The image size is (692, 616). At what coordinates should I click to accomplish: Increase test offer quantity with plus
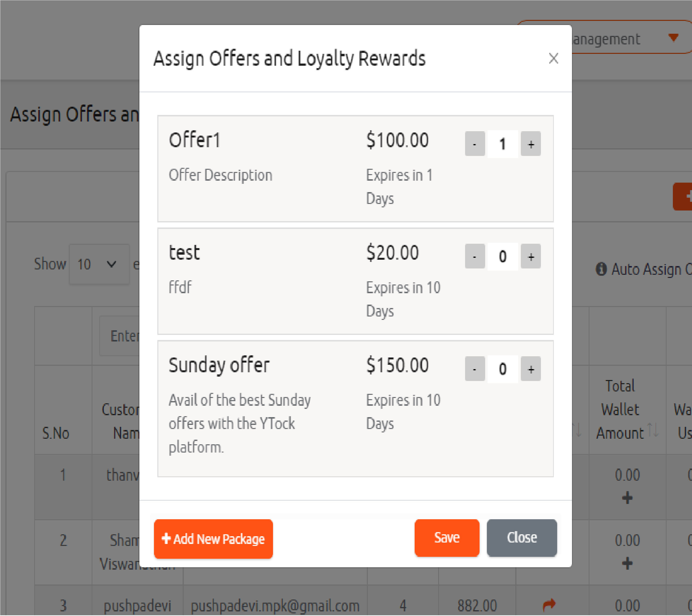[x=531, y=256]
